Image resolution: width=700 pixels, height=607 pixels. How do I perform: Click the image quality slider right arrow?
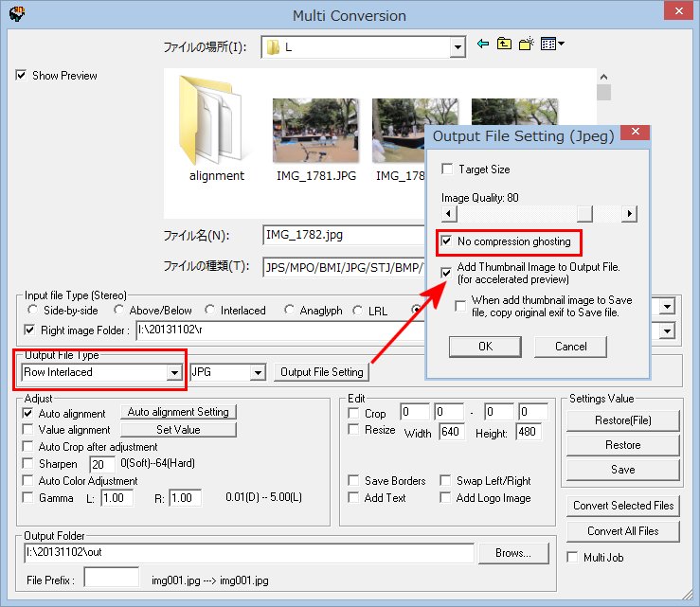(x=629, y=215)
